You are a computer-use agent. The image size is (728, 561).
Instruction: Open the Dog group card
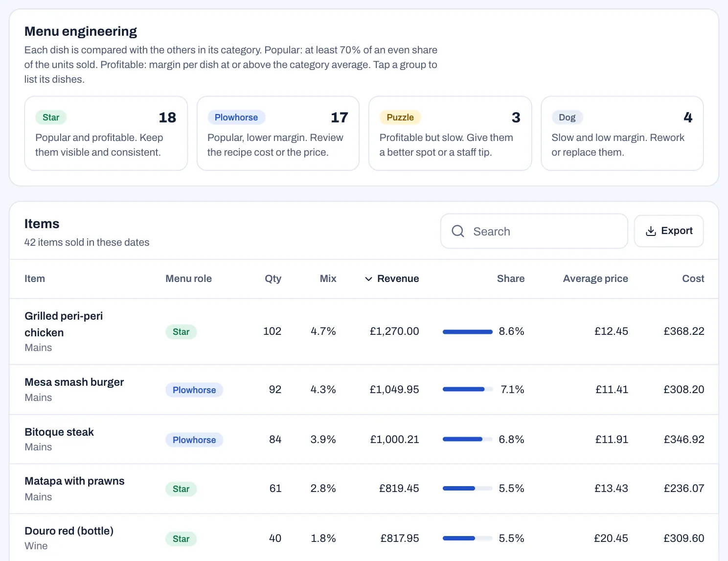coord(622,133)
